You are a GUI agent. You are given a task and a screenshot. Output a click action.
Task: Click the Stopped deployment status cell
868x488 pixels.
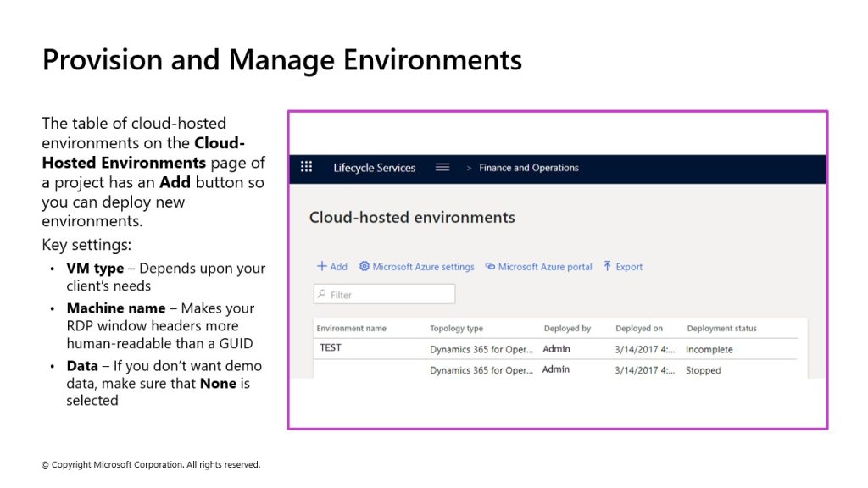click(x=703, y=371)
